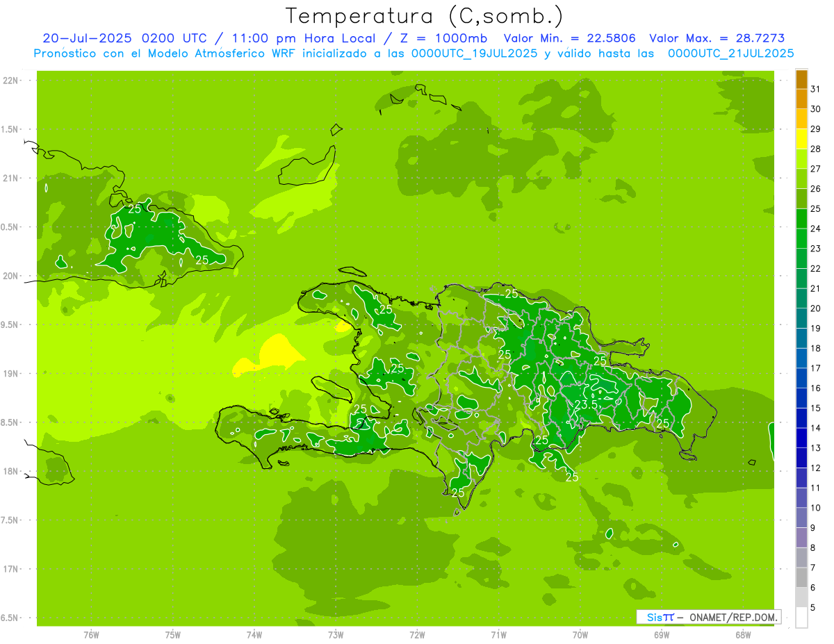Click the "71W" longitude label
834x644 pixels.
(498, 635)
